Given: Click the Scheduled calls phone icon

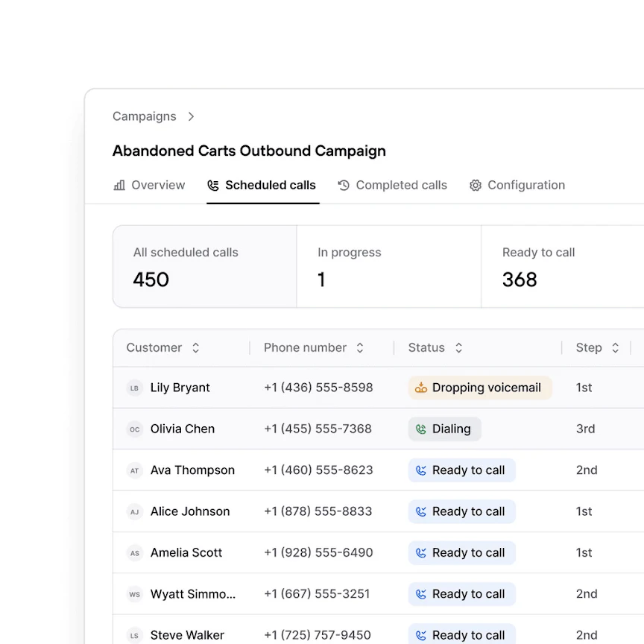Looking at the screenshot, I should tap(213, 186).
